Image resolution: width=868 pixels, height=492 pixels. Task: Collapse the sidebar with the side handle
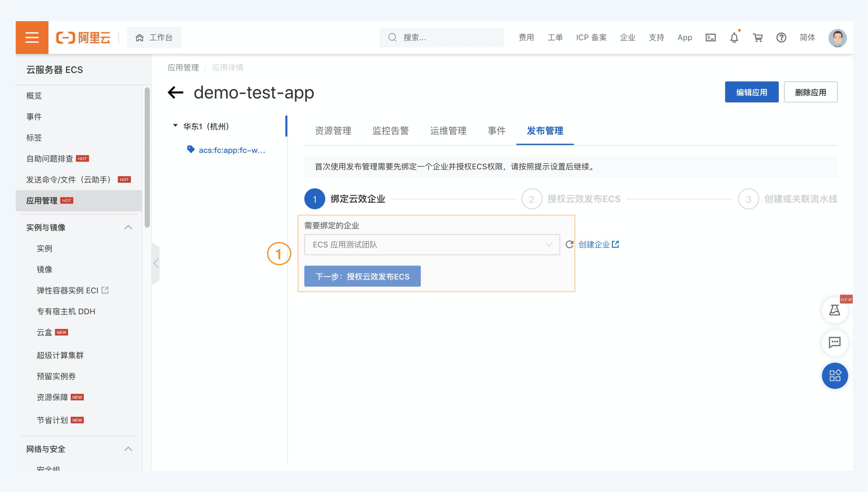coord(156,263)
